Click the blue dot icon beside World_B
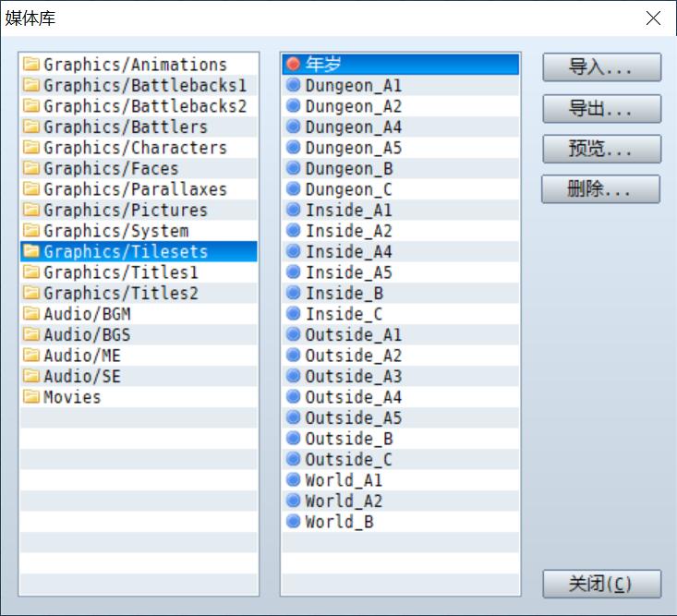677x616 pixels. tap(293, 521)
